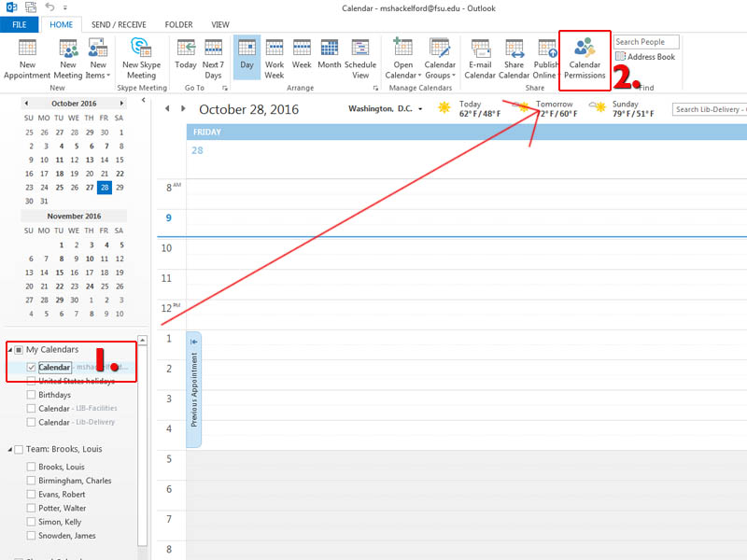Screen dimensions: 747x560
Task: Open the Calendar Groups dropdown
Action: point(440,59)
